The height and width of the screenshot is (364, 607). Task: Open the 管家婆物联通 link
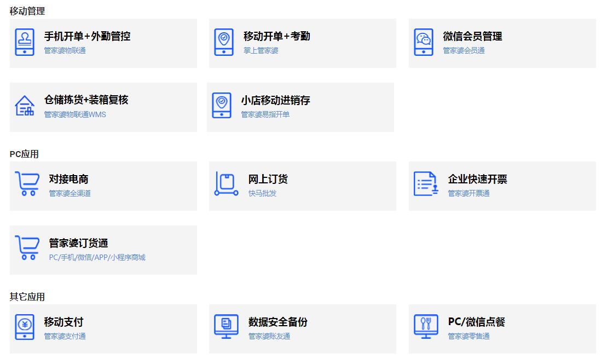coord(65,50)
